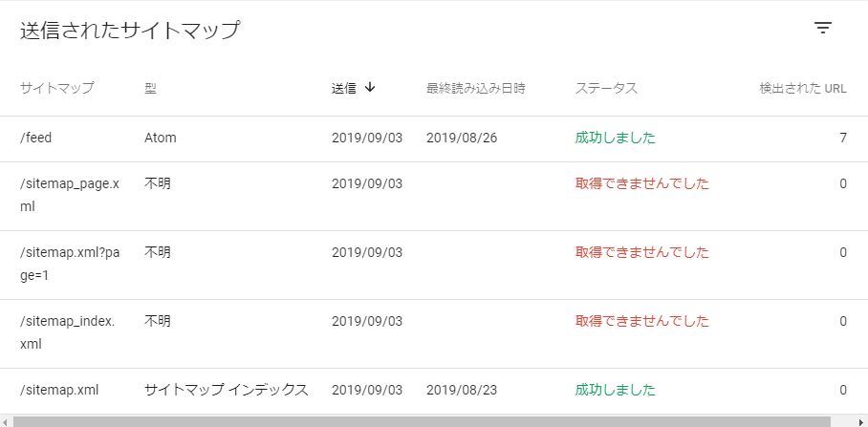Open the /sitemap_index.xml row
This screenshot has width=868, height=427.
coord(434,333)
